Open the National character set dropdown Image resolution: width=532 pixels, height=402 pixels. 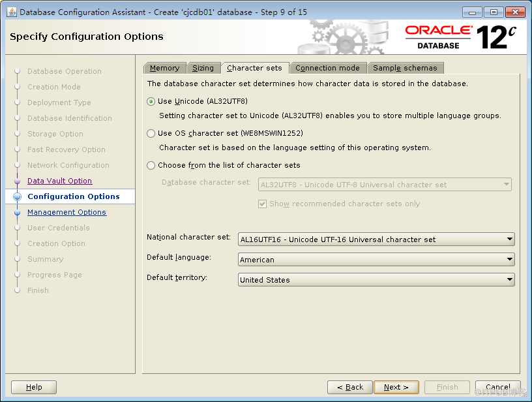376,240
